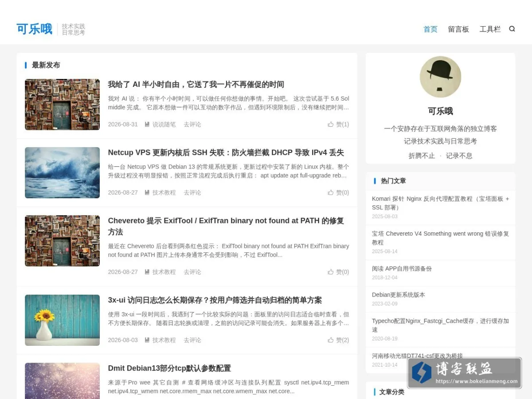Open hot article 阅读 APP自用书源备份
Screen dimensions: 532x399
(x=402, y=269)
